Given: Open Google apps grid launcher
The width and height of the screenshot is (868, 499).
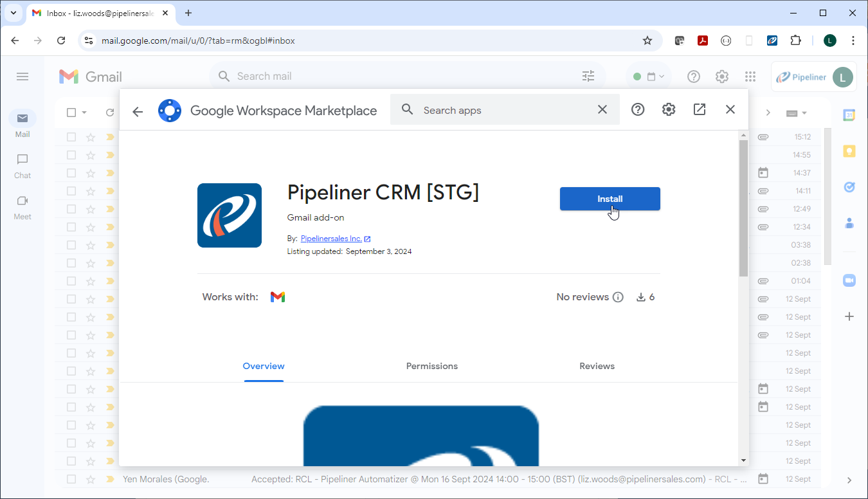Looking at the screenshot, I should pyautogui.click(x=750, y=77).
